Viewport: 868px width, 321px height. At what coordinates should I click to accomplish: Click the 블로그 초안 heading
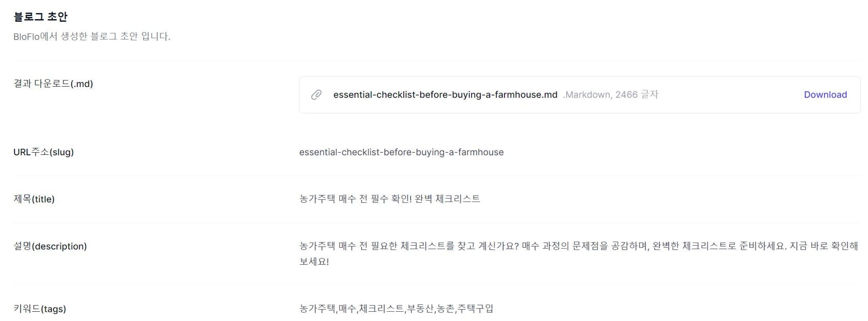click(40, 17)
